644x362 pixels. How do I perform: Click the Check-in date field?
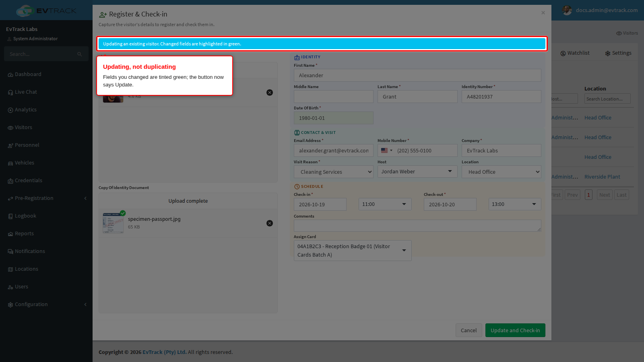pyautogui.click(x=320, y=204)
